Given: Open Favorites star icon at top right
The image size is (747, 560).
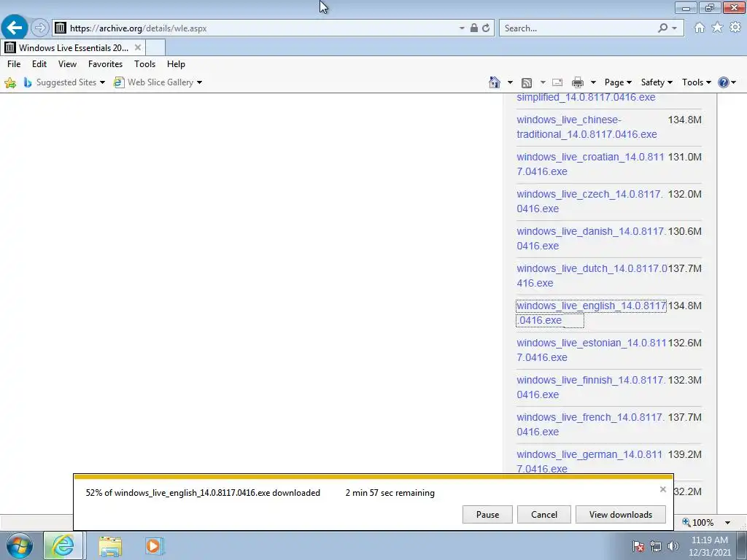Looking at the screenshot, I should [x=717, y=28].
